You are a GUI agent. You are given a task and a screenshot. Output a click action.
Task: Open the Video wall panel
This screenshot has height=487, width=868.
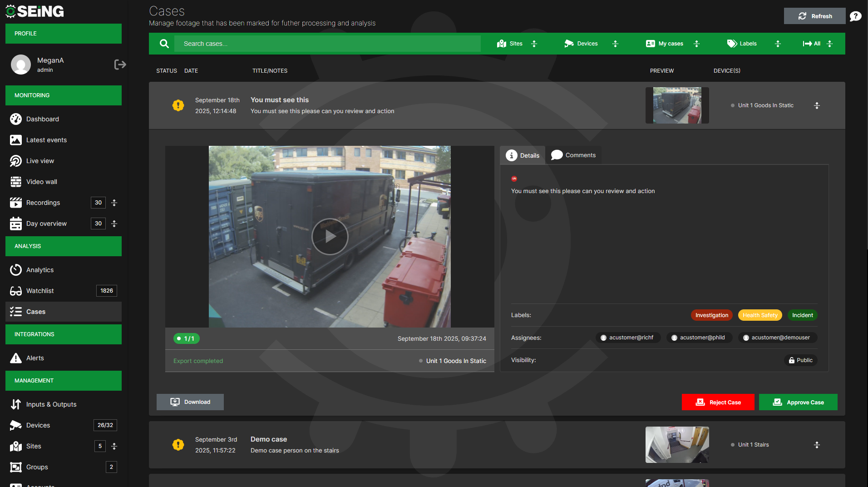click(x=41, y=182)
